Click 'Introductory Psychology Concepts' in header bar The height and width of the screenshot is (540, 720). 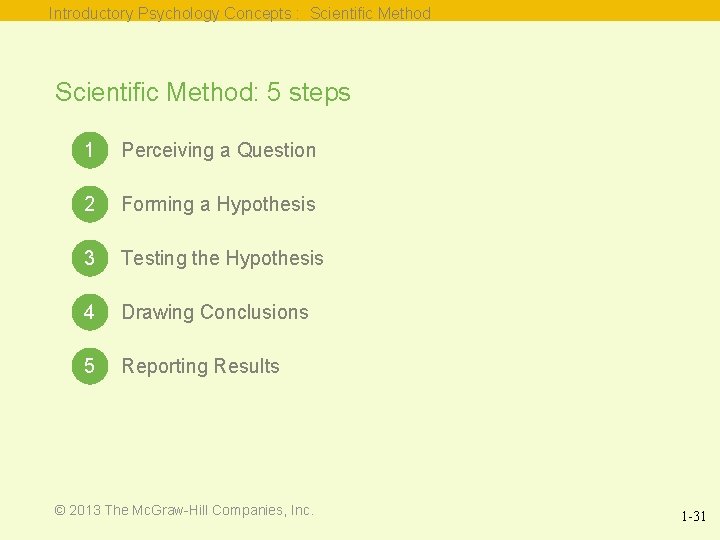pyautogui.click(x=170, y=13)
